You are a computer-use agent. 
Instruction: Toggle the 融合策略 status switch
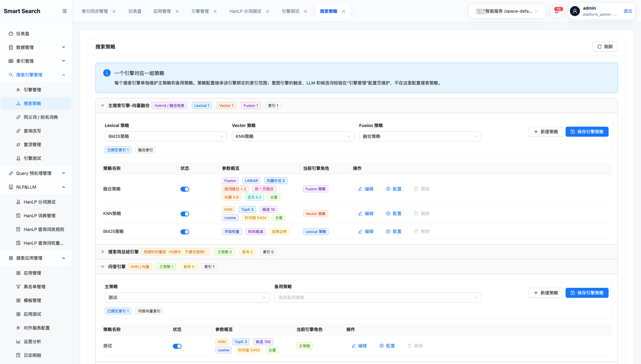(x=185, y=189)
